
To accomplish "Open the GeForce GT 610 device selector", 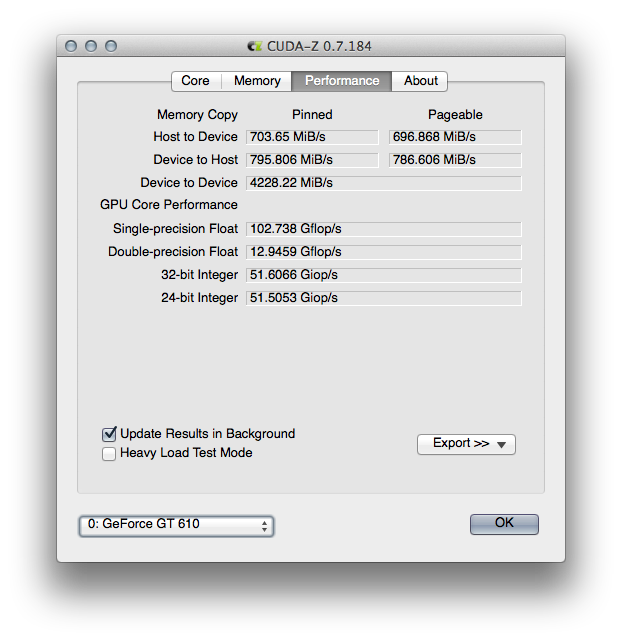I will [176, 525].
